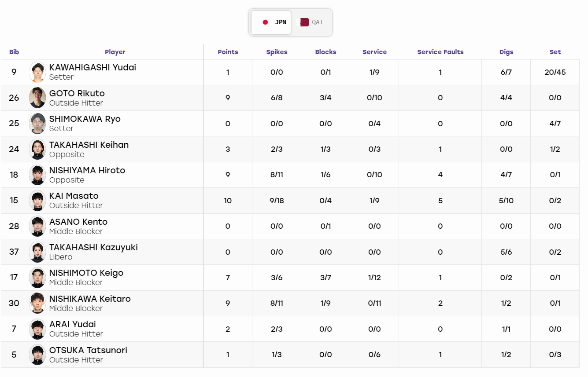588x377 pixels.
Task: Click the Qatar flag icon
Action: pyautogui.click(x=304, y=22)
